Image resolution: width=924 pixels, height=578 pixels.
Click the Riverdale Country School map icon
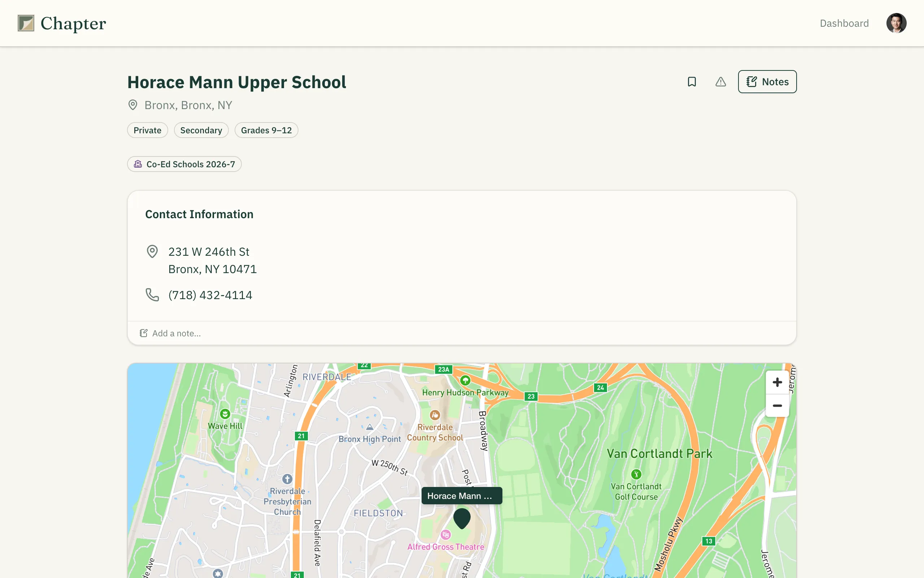435,415
